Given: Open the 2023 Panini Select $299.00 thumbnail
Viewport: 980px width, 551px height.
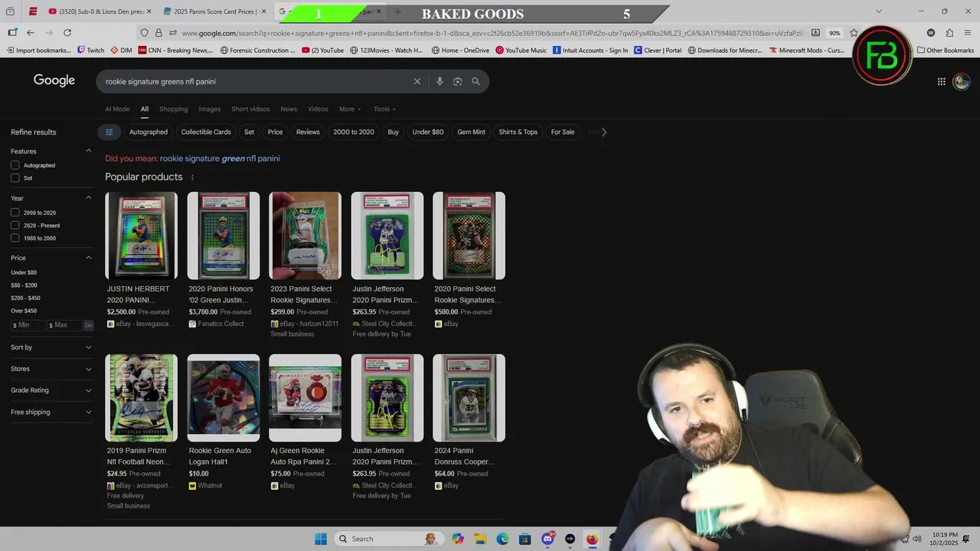Looking at the screenshot, I should (x=305, y=236).
